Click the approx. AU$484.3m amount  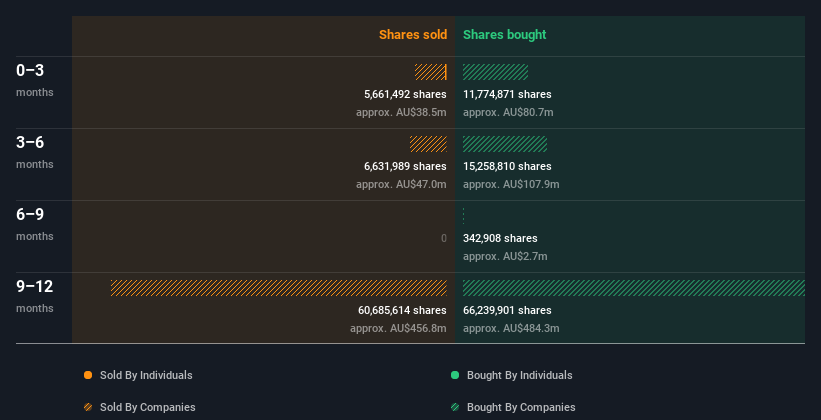[511, 328]
